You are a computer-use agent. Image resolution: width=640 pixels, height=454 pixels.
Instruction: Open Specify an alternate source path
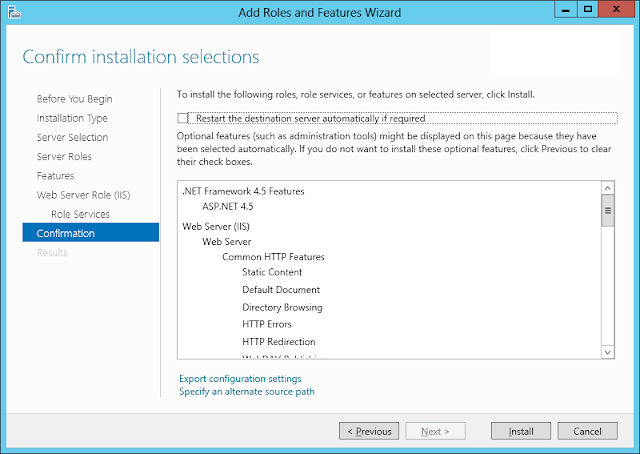246,392
